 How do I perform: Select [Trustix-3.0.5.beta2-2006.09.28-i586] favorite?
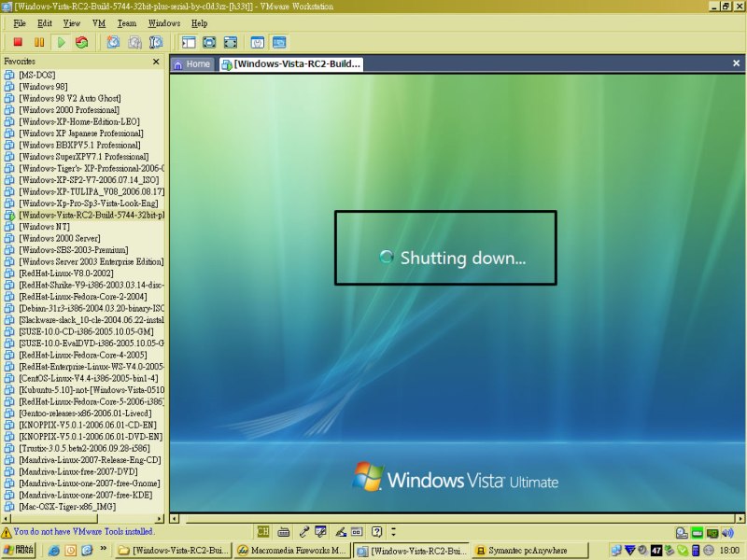84,448
